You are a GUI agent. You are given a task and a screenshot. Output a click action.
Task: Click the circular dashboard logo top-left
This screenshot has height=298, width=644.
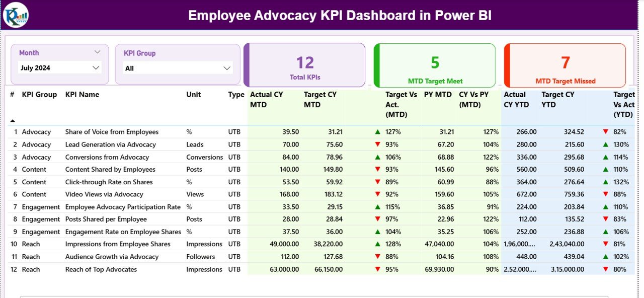[x=16, y=15]
